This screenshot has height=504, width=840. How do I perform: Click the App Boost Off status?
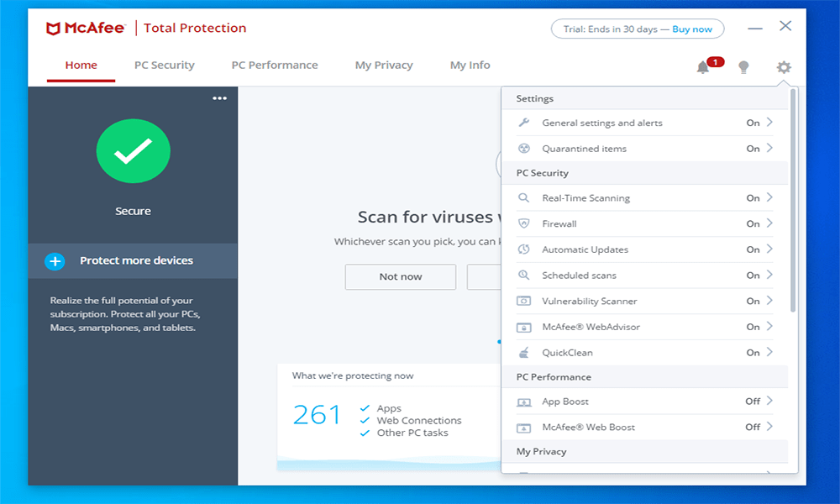753,402
